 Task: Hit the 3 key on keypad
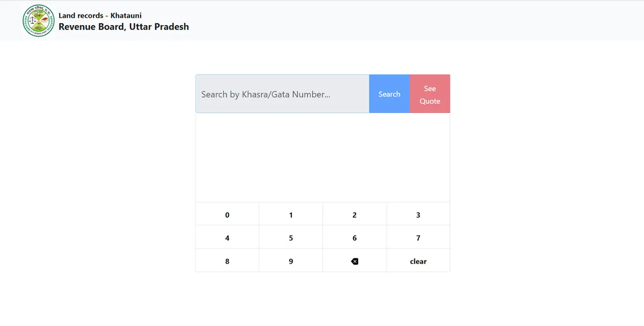[418, 215]
